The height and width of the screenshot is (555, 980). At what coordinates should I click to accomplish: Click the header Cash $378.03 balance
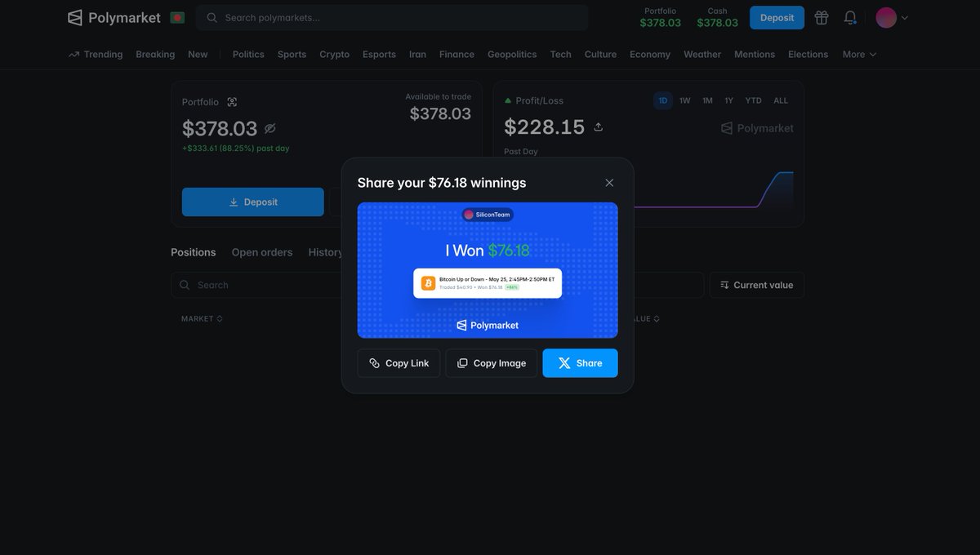click(x=717, y=17)
